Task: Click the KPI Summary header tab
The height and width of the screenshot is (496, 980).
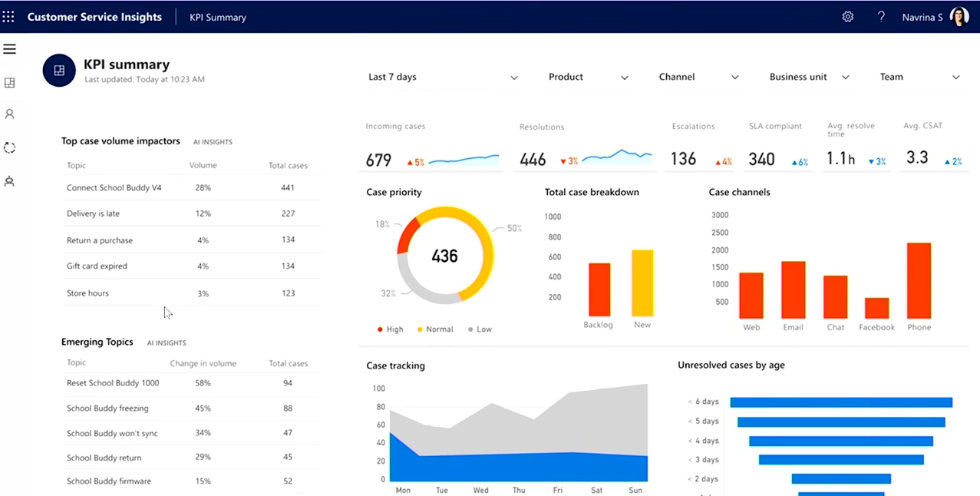Action: point(218,17)
